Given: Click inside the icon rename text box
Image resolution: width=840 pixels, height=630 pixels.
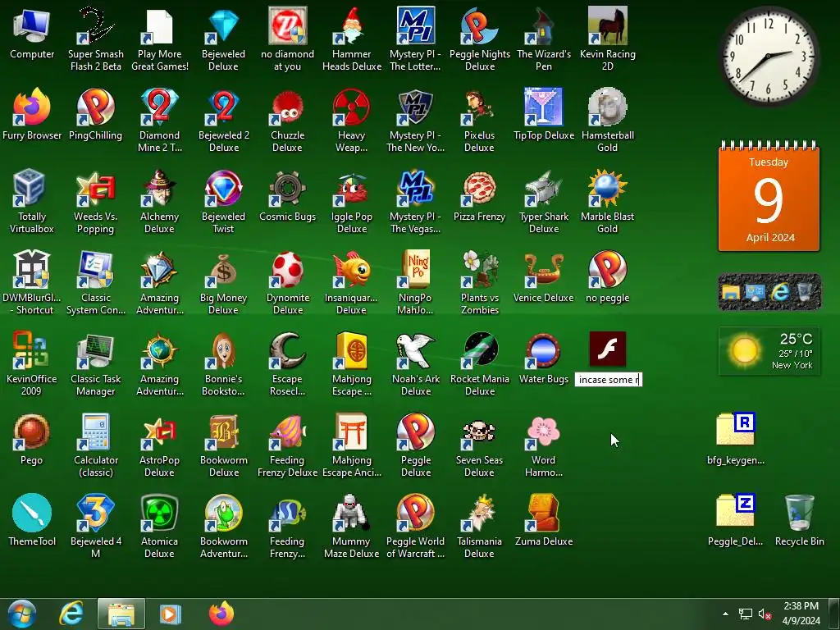Looking at the screenshot, I should (x=608, y=380).
